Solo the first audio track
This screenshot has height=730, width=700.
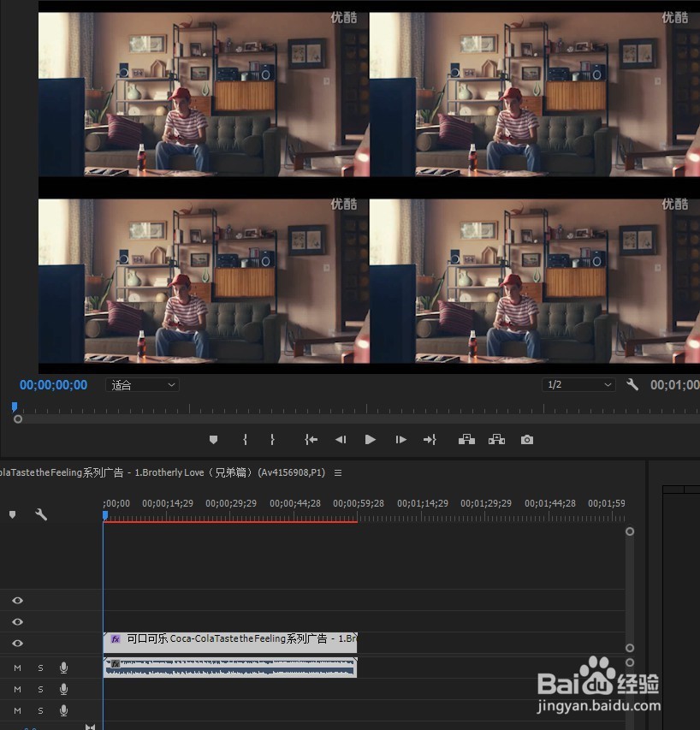pos(40,668)
